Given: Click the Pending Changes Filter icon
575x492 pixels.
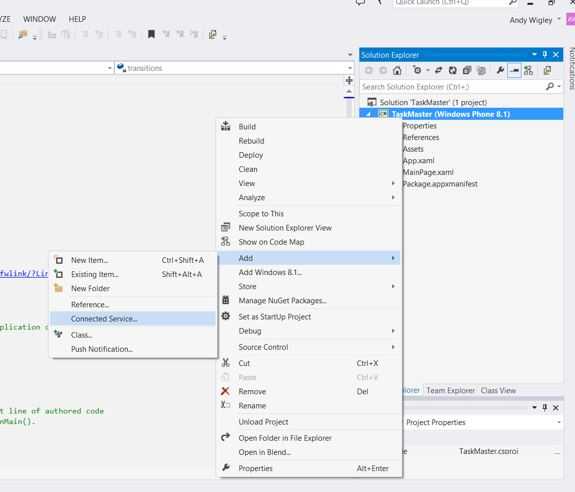Looking at the screenshot, I should tap(417, 70).
